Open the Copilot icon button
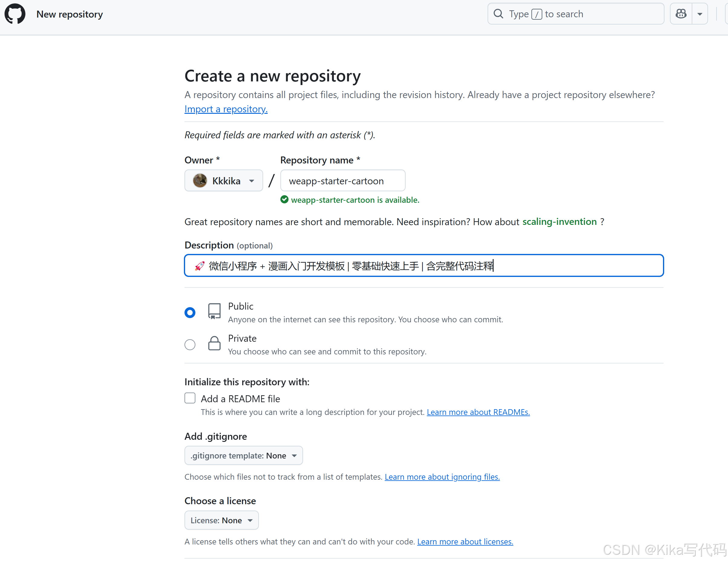Image resolution: width=728 pixels, height=562 pixels. point(681,14)
